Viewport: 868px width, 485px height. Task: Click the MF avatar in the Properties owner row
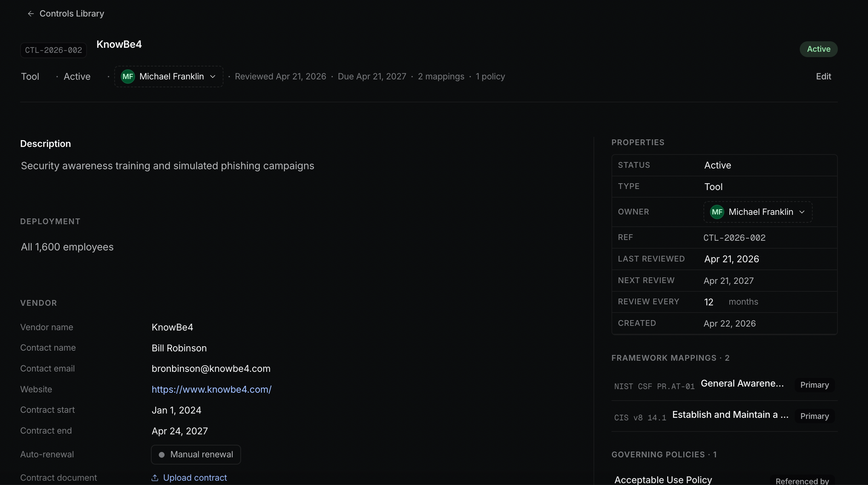tap(717, 212)
